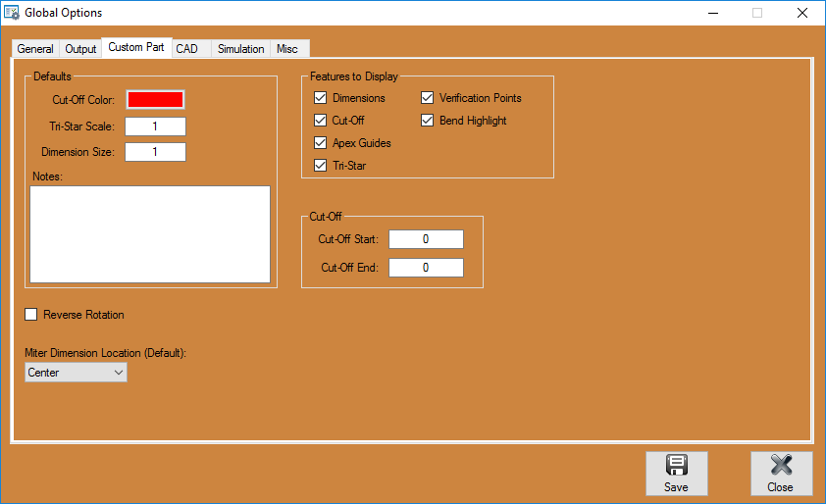Click the Close button with X icon
The width and height of the screenshot is (826, 504).
pyautogui.click(x=781, y=474)
